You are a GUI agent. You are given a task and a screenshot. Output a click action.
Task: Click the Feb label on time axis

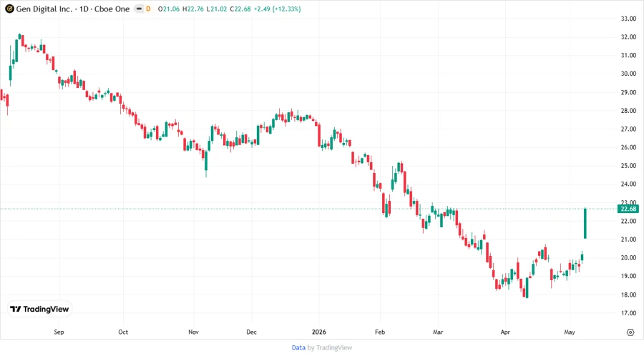(380, 332)
